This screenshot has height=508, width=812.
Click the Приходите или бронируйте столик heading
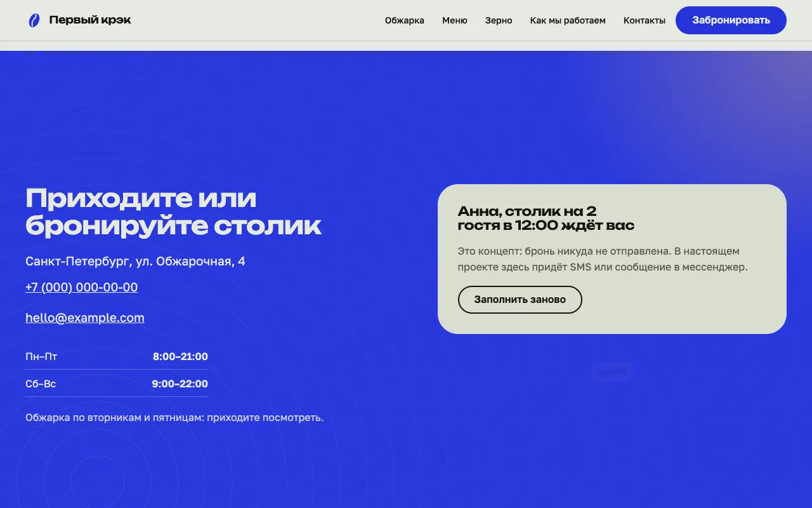click(x=174, y=212)
